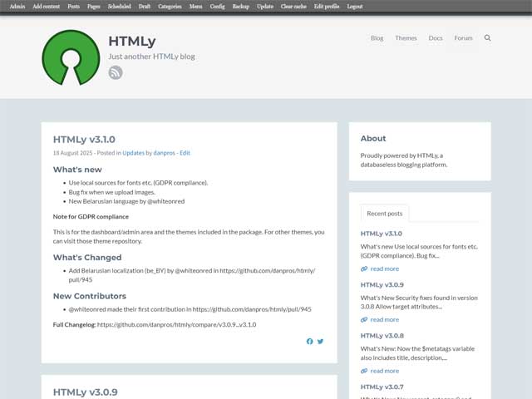Open the Forum navigation link

(463, 38)
